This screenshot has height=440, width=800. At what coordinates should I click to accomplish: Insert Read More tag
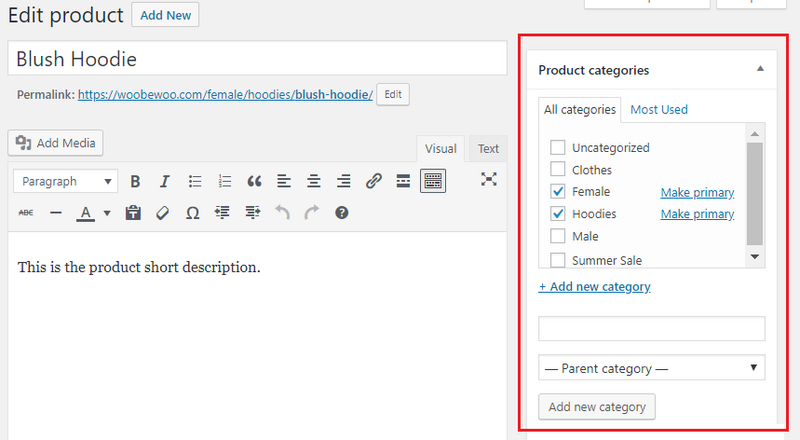(403, 181)
